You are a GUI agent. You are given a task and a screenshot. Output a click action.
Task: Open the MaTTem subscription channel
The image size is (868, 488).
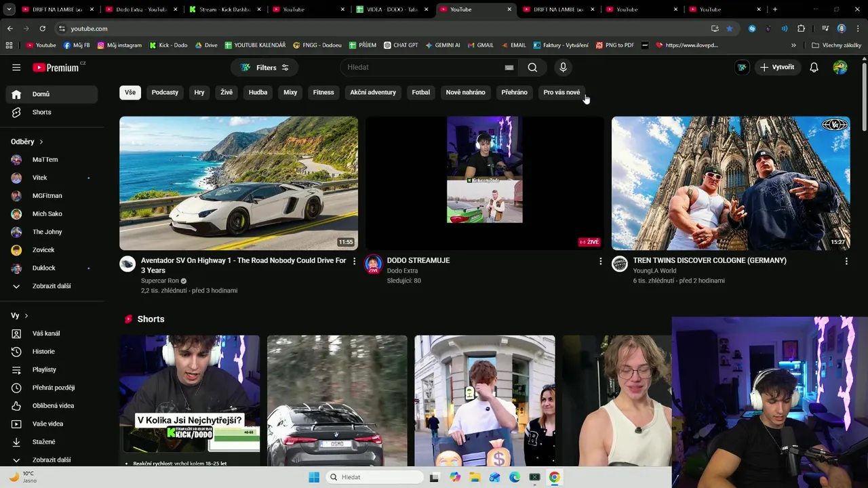(52, 159)
